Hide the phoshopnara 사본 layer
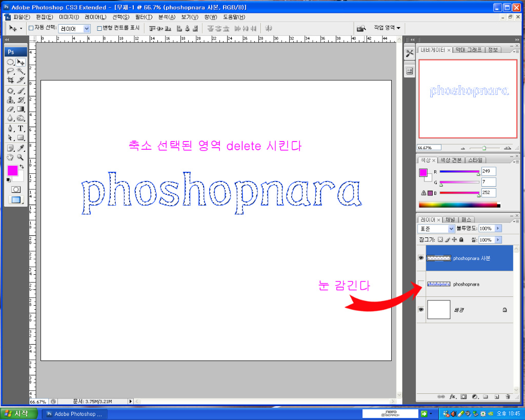Screen dimensions: 525x420 click(x=421, y=258)
